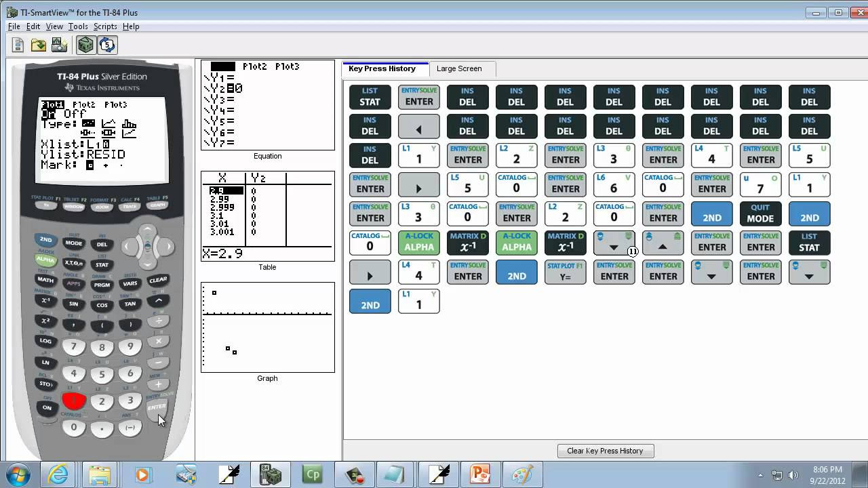Image resolution: width=868 pixels, height=488 pixels.
Task: Click the STO key on the calculator
Action: [46, 384]
